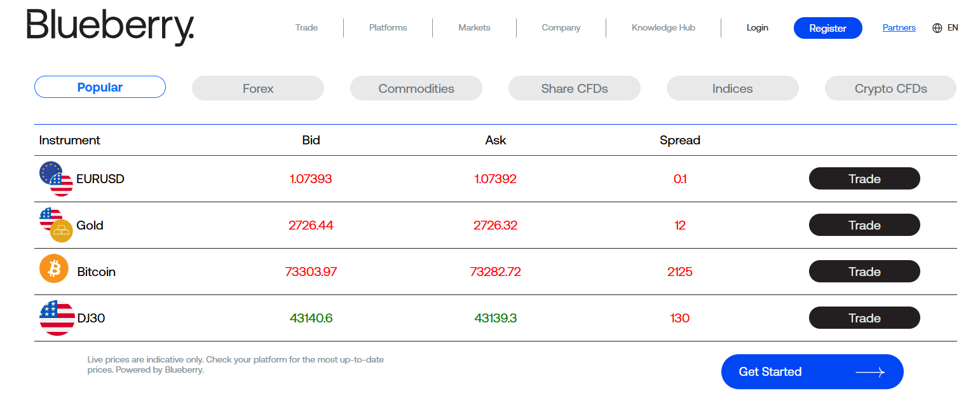Open the EN language selector
The height and width of the screenshot is (414, 980).
tap(952, 28)
